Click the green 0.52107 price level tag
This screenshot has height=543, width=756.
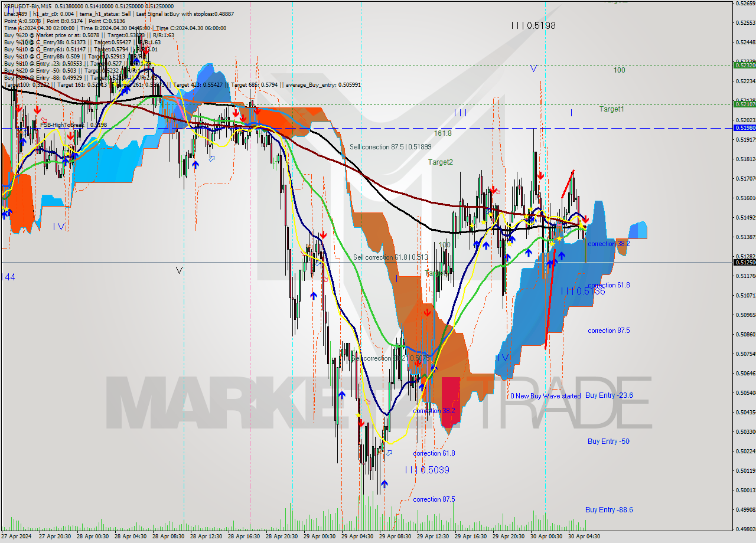(744, 104)
